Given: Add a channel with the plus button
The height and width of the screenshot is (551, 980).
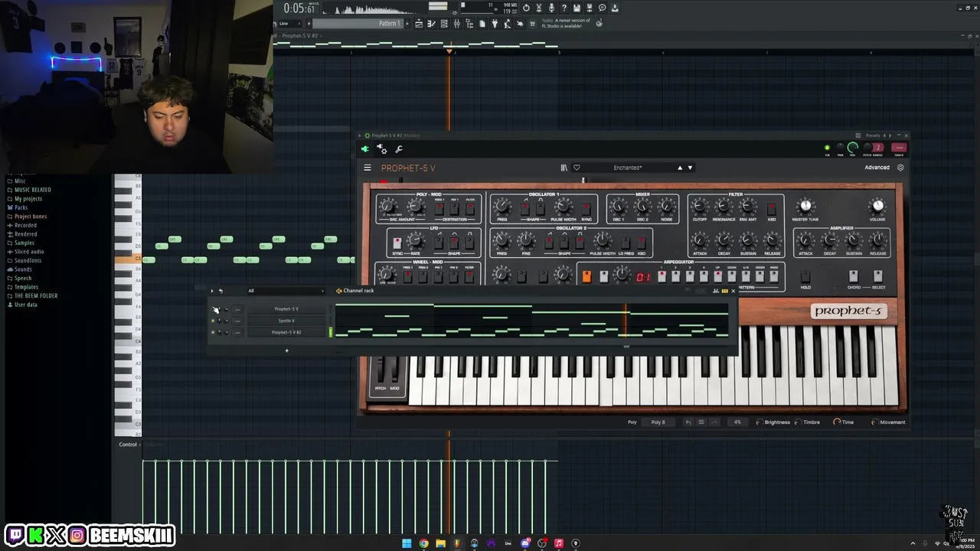Looking at the screenshot, I should pos(286,350).
